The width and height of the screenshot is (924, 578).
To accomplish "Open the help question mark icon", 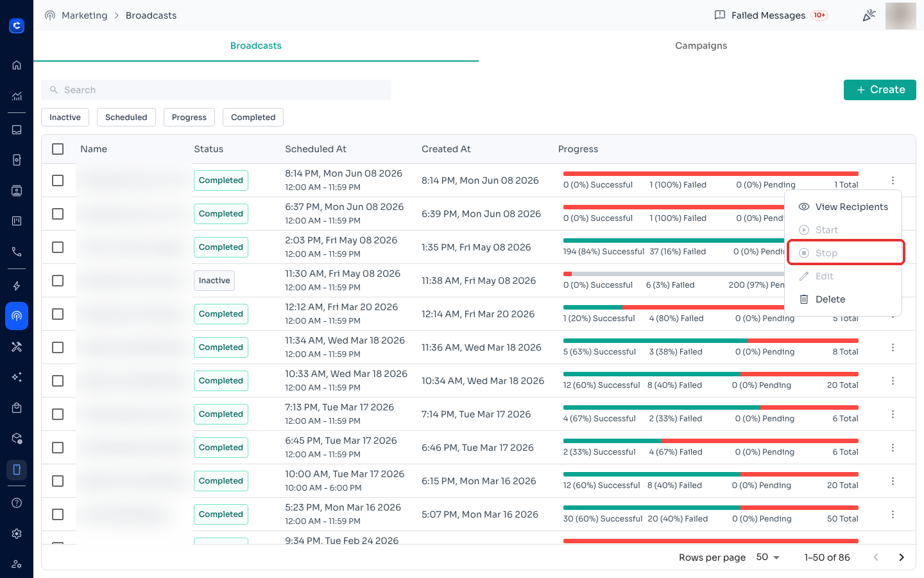I will click(x=17, y=503).
